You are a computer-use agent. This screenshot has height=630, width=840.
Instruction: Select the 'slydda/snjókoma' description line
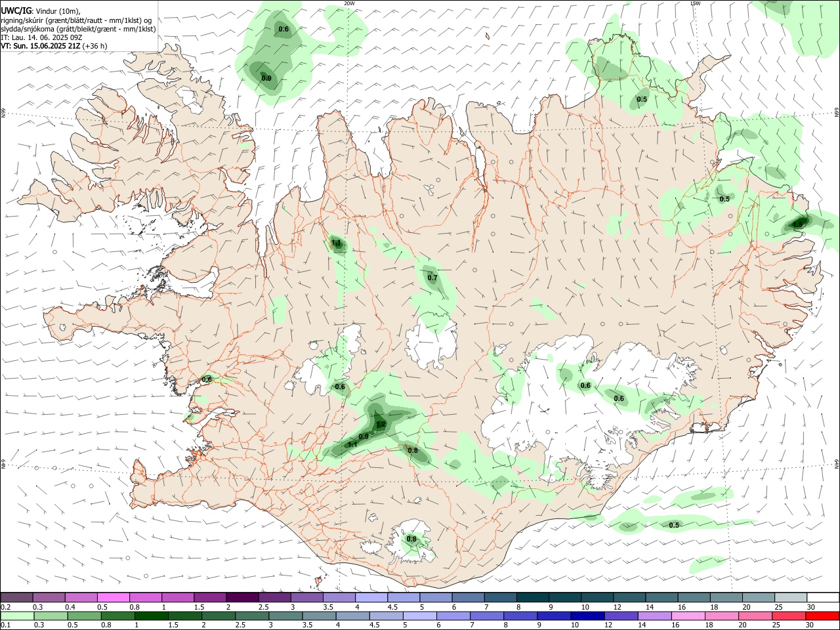tap(78, 29)
